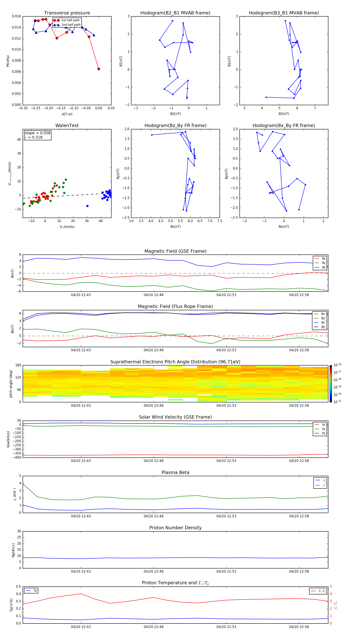Screen dimensions: 351x644
Task: Click the Magnetic Field (GSE Frame) title
Action: [x=175, y=251]
